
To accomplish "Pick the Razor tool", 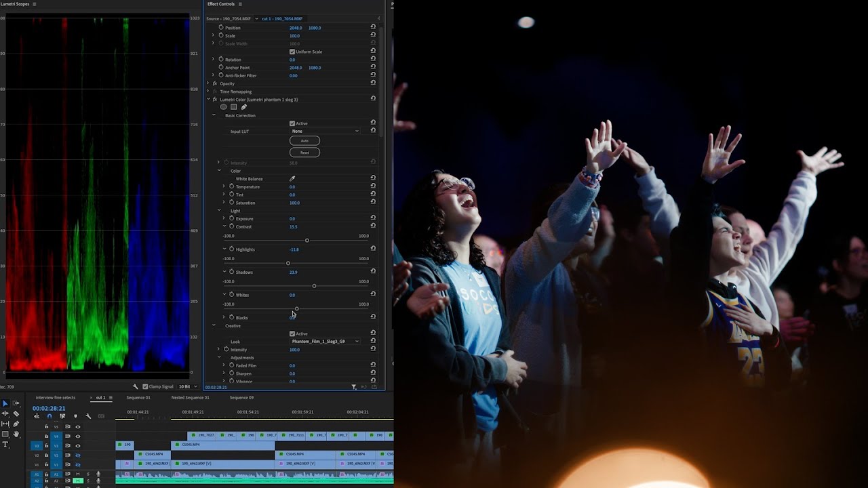I will point(16,413).
